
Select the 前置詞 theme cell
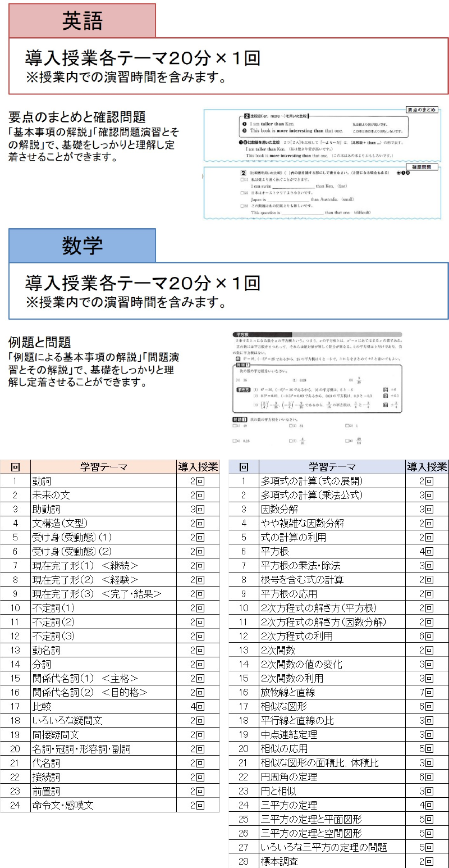(103, 791)
